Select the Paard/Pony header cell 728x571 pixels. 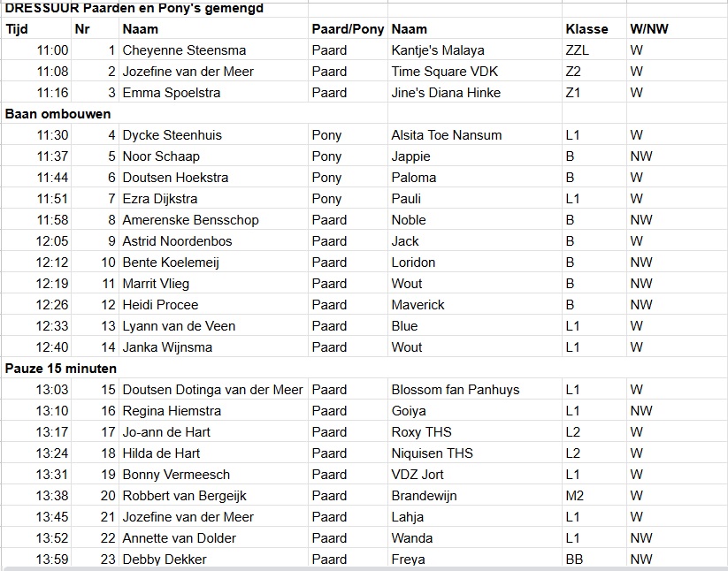[x=348, y=28]
